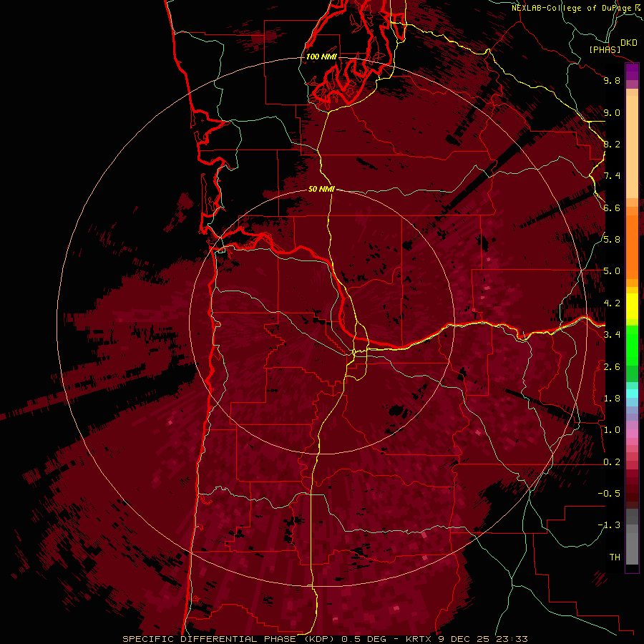The width and height of the screenshot is (644, 644).
Task: Click the -1.3 value on the scale
Action: [609, 525]
